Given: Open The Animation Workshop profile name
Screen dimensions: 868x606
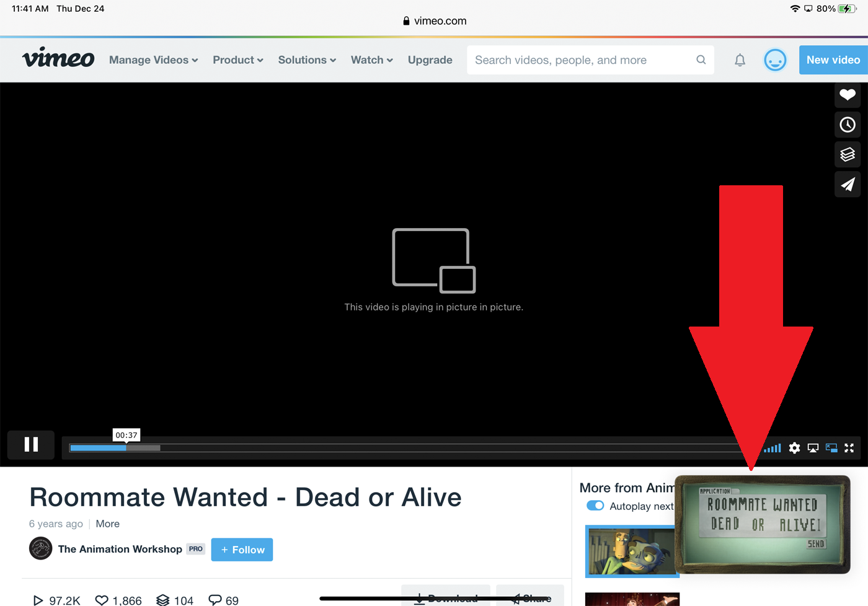Looking at the screenshot, I should (120, 549).
